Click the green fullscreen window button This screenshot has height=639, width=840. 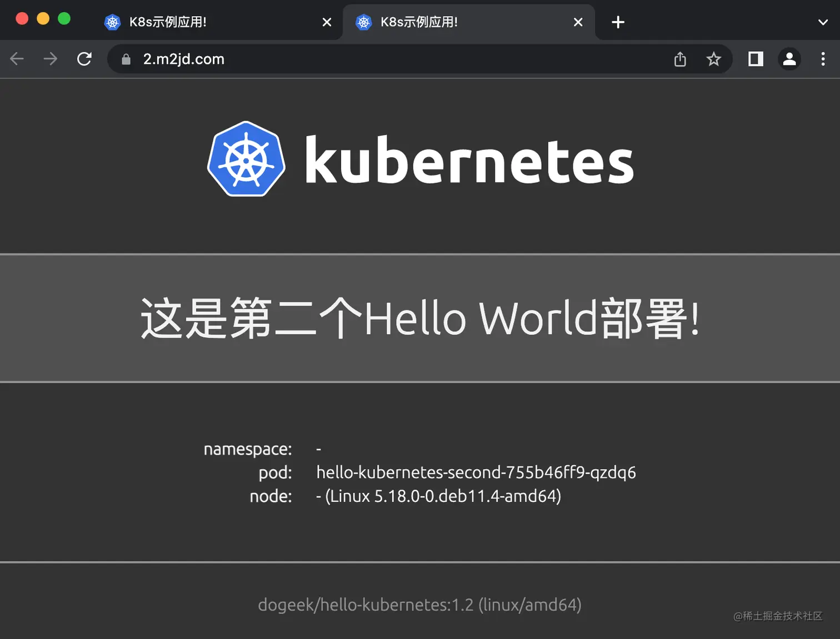point(64,18)
